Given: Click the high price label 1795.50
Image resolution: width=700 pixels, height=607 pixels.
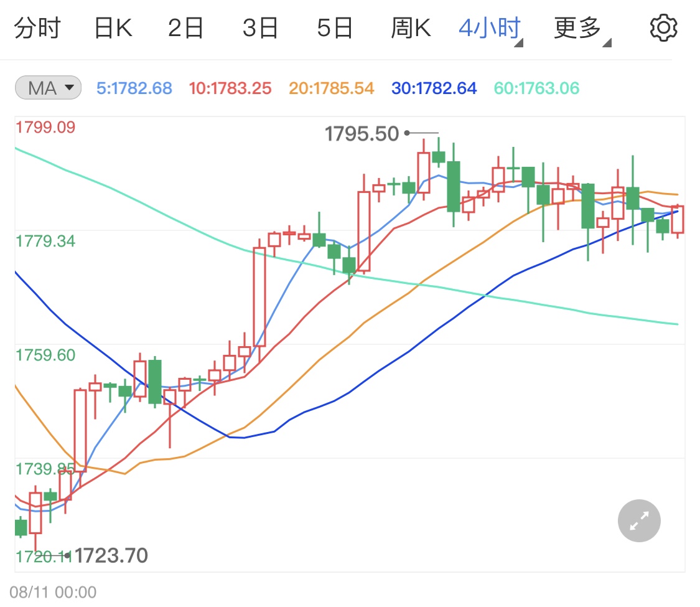Looking at the screenshot, I should pos(362,134).
